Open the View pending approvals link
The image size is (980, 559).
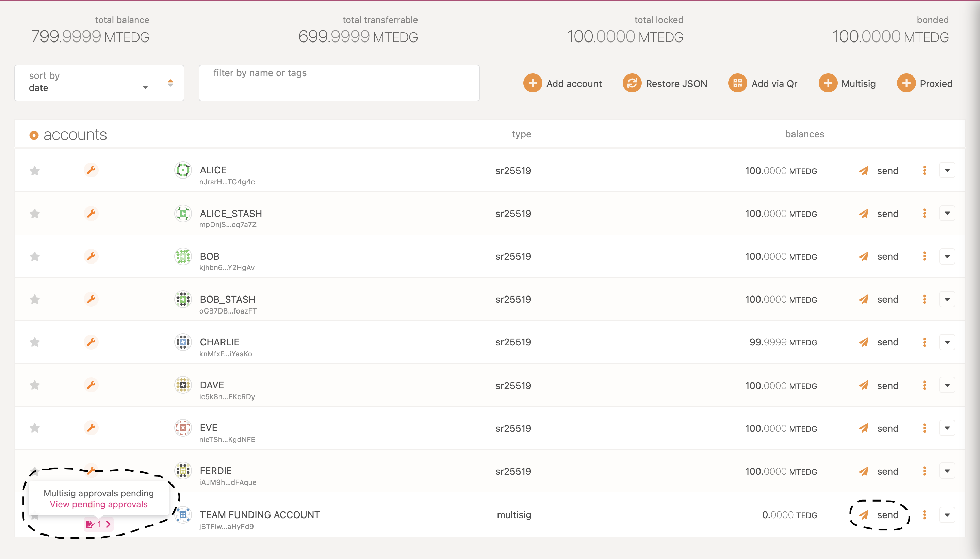point(99,504)
